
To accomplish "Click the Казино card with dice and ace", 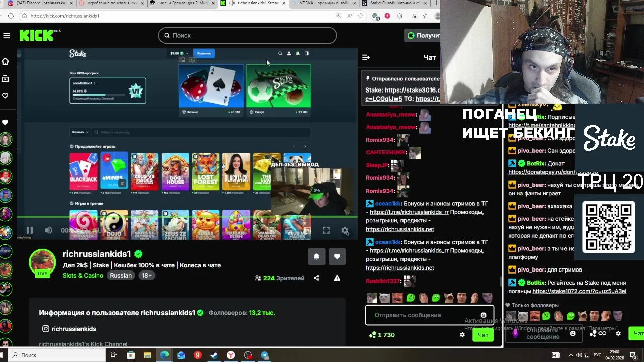I will click(211, 90).
